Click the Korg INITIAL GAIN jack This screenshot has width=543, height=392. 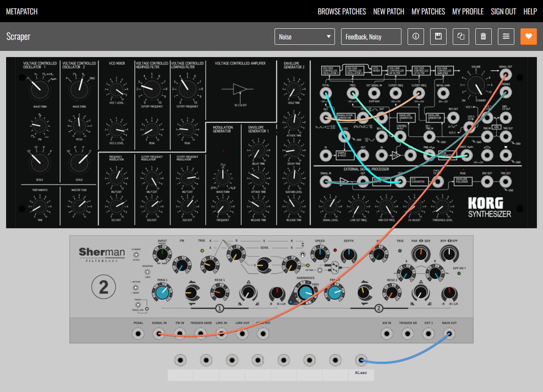coord(443,93)
